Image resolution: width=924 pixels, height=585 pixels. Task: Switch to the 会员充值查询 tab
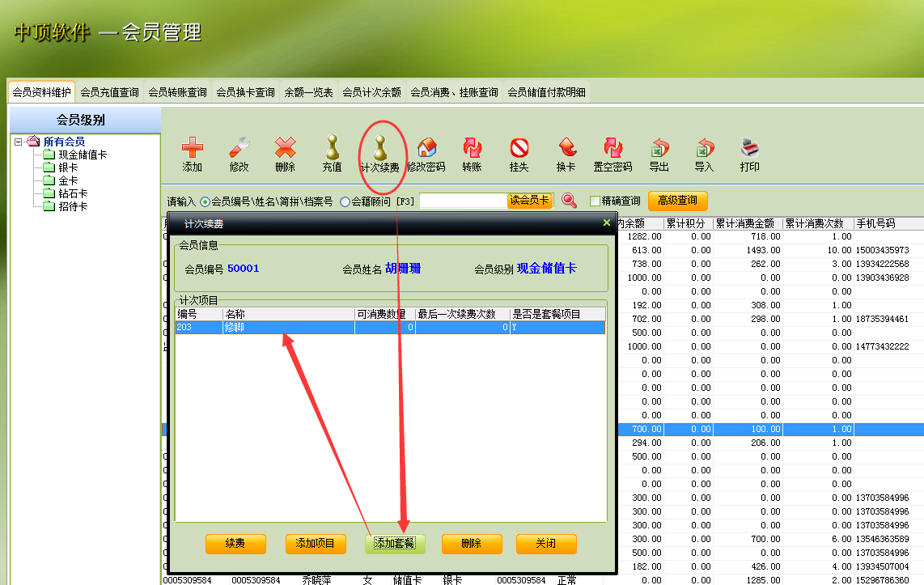click(x=109, y=92)
